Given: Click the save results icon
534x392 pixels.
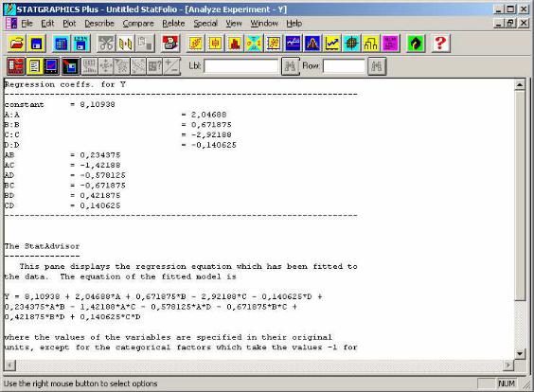Looking at the screenshot, I should click(x=70, y=66).
